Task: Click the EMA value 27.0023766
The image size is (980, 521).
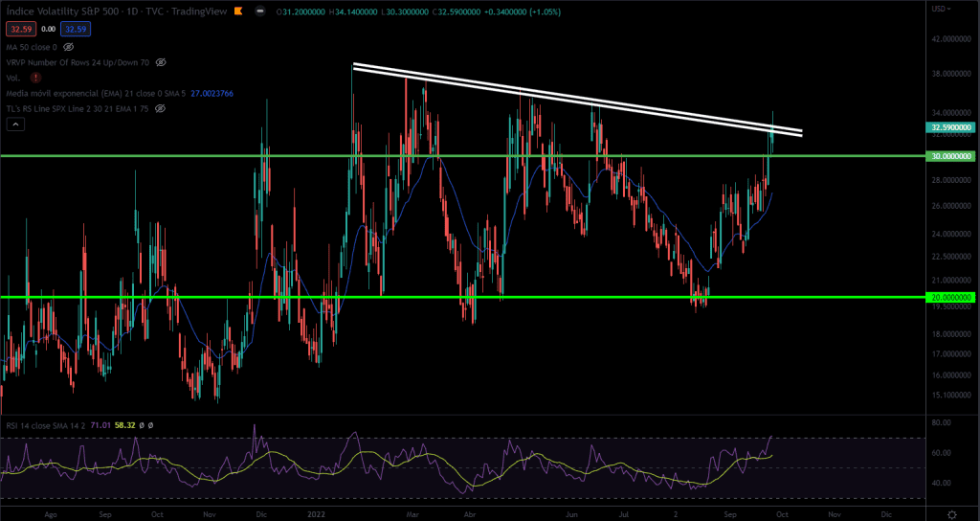Action: pyautogui.click(x=210, y=94)
